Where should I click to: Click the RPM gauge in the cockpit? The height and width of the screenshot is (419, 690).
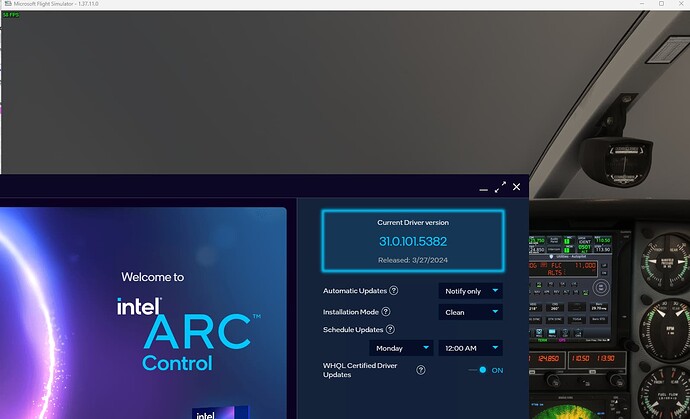point(665,330)
